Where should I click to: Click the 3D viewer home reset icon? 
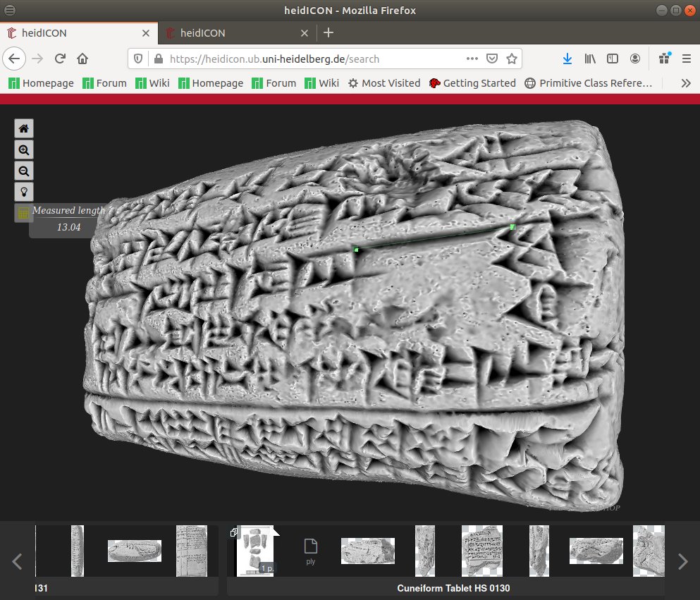(x=24, y=128)
